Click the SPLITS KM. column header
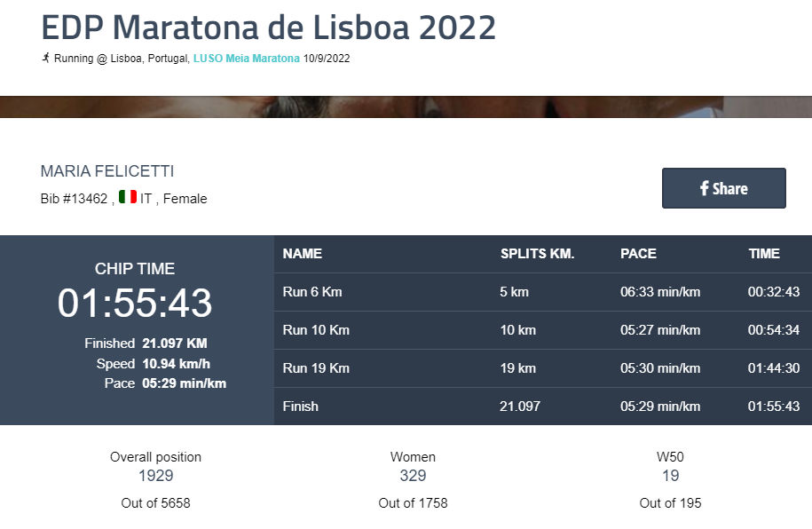Image resolution: width=812 pixels, height=529 pixels. point(537,254)
